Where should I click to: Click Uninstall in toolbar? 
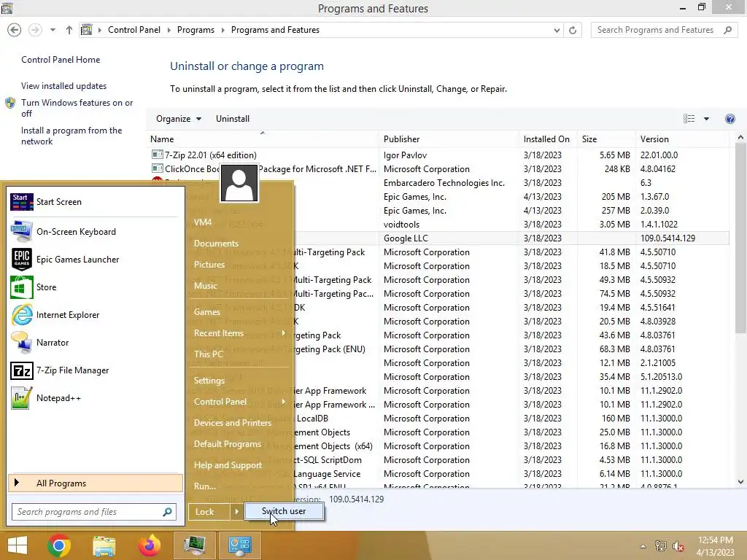pyautogui.click(x=233, y=119)
